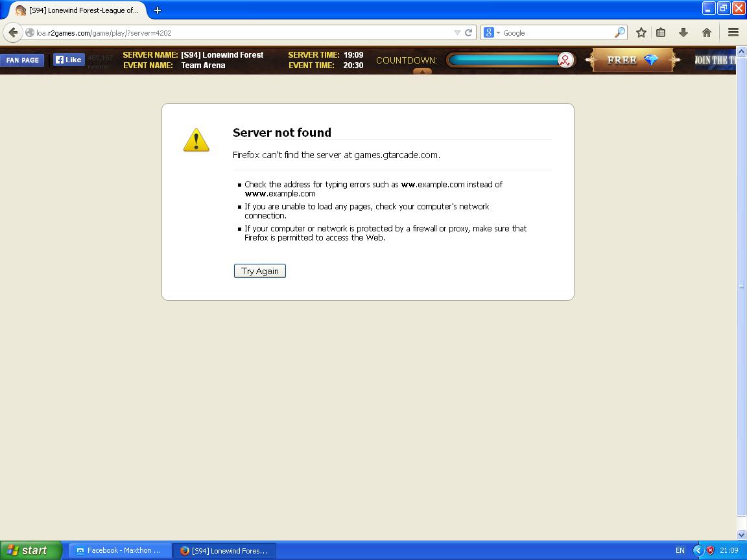The image size is (747, 560).
Task: Open a new tab with plus button
Action: click(157, 10)
